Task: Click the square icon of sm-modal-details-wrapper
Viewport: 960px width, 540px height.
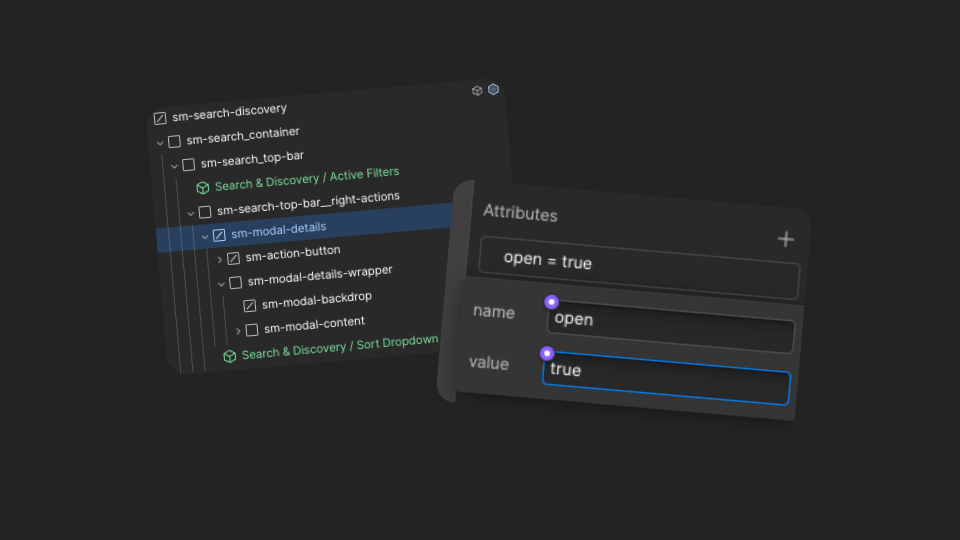Action: (236, 282)
